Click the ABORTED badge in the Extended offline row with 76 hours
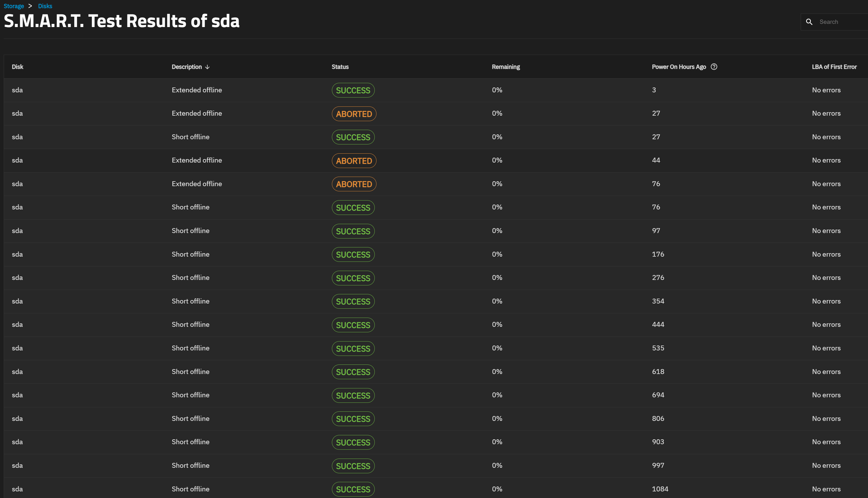 pyautogui.click(x=354, y=184)
